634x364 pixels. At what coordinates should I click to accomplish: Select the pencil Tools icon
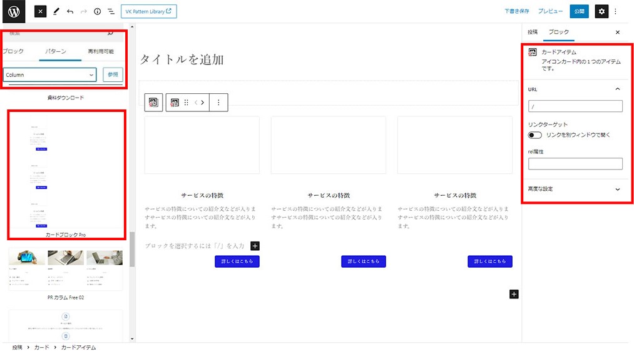click(x=56, y=11)
